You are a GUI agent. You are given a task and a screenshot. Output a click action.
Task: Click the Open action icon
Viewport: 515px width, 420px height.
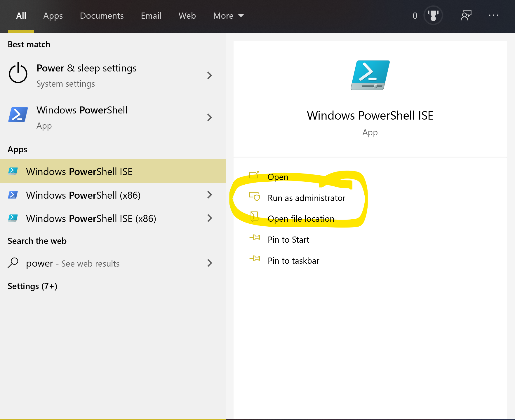point(254,175)
